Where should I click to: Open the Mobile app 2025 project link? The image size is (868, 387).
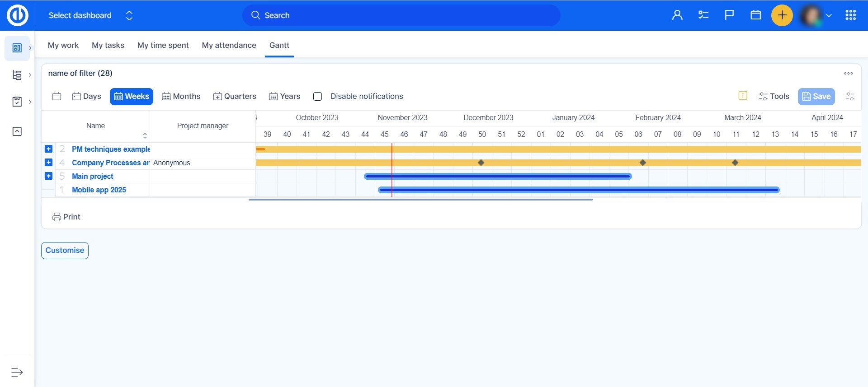pos(99,190)
